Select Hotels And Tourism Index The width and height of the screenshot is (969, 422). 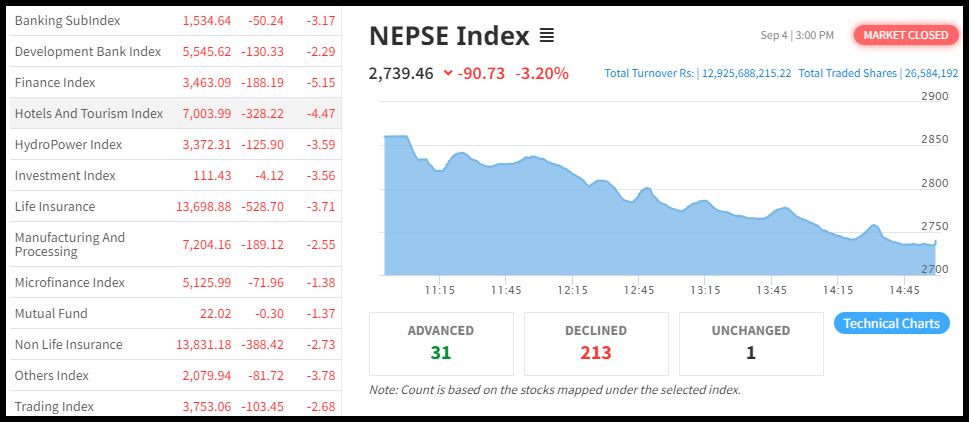89,113
